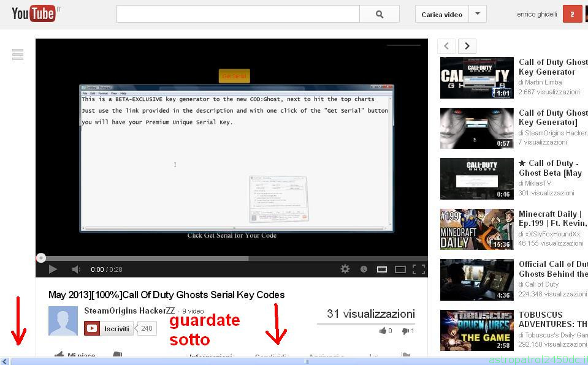Image resolution: width=588 pixels, height=365 pixels.
Task: Open the enrico ghidelli account name
Action: 537,14
